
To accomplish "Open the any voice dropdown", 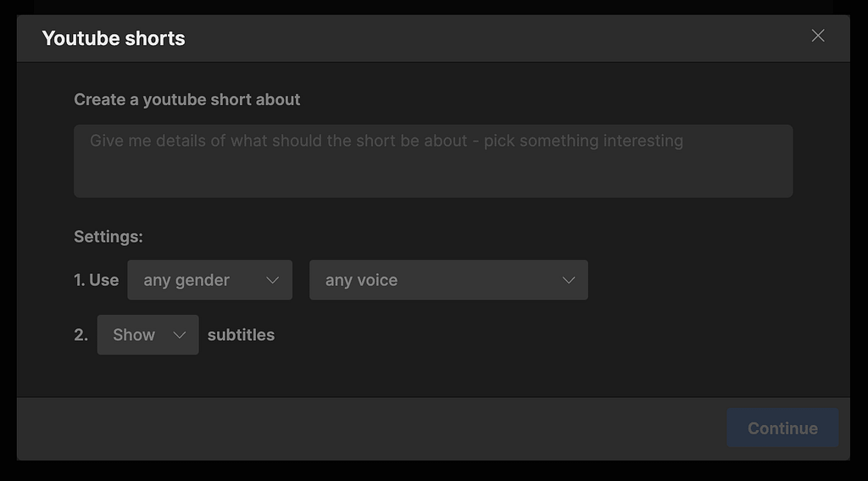I will 448,280.
